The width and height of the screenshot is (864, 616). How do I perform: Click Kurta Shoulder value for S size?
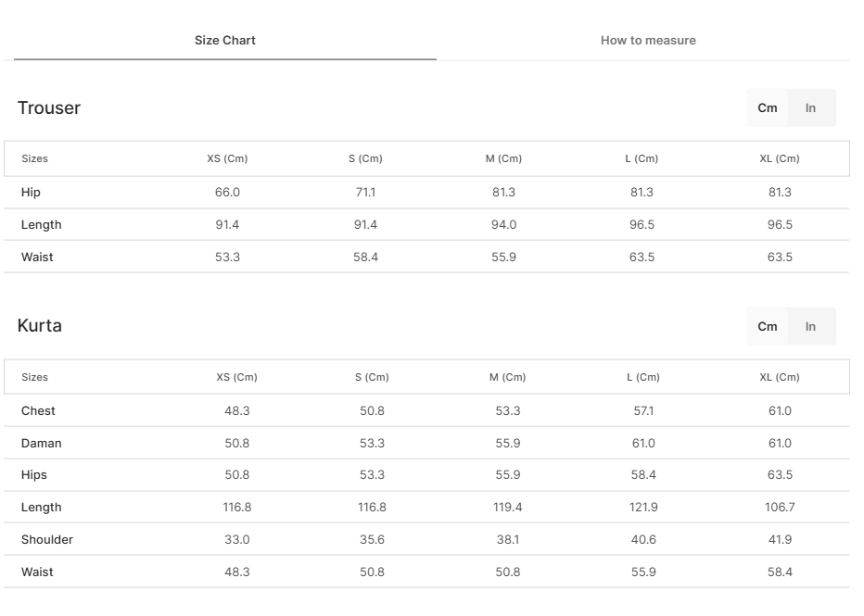(x=372, y=540)
